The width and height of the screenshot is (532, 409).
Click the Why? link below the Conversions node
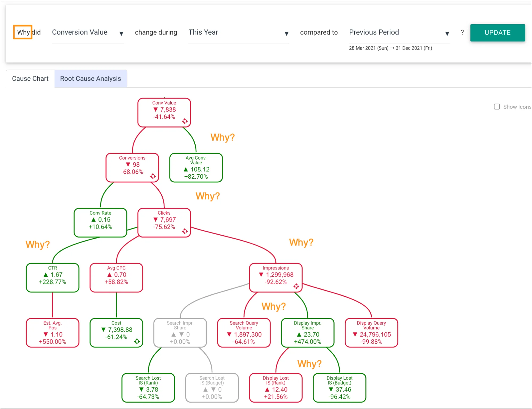208,196
